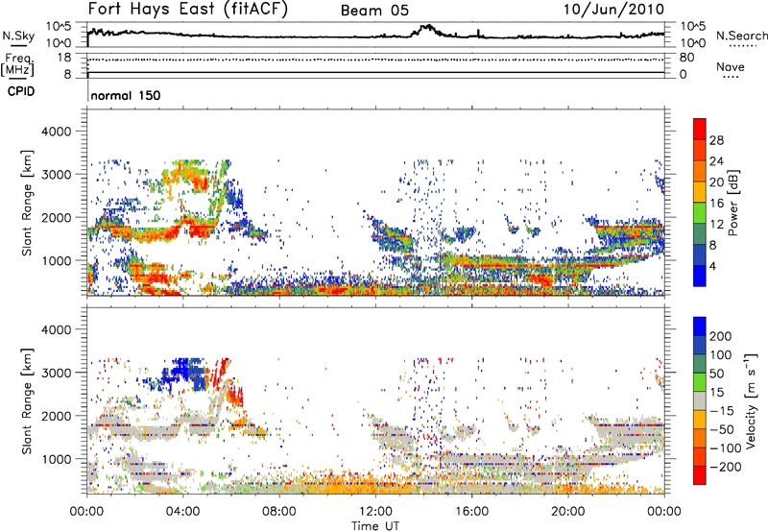Select Slant Range label of the power panel
Screen dimensions: 768x532
pos(27,203)
